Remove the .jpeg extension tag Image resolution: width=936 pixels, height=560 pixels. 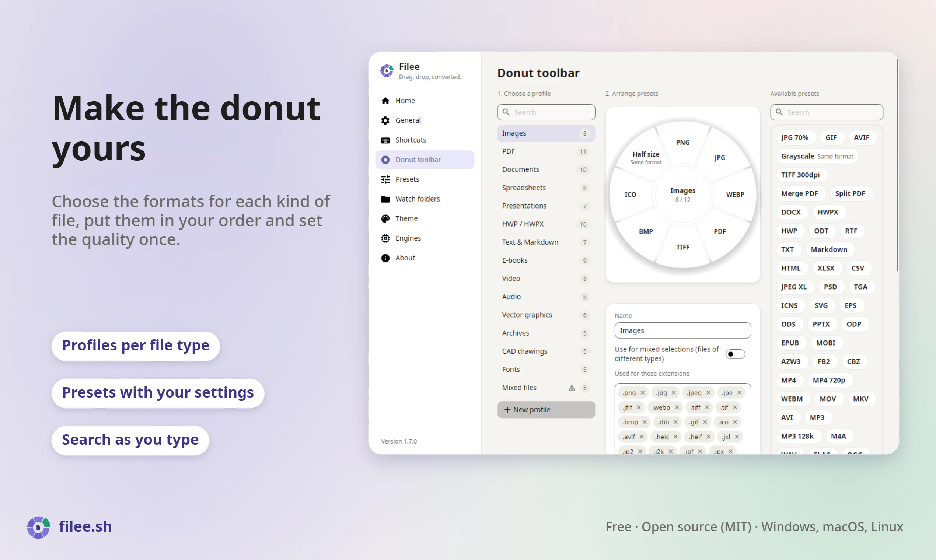pyautogui.click(x=708, y=392)
